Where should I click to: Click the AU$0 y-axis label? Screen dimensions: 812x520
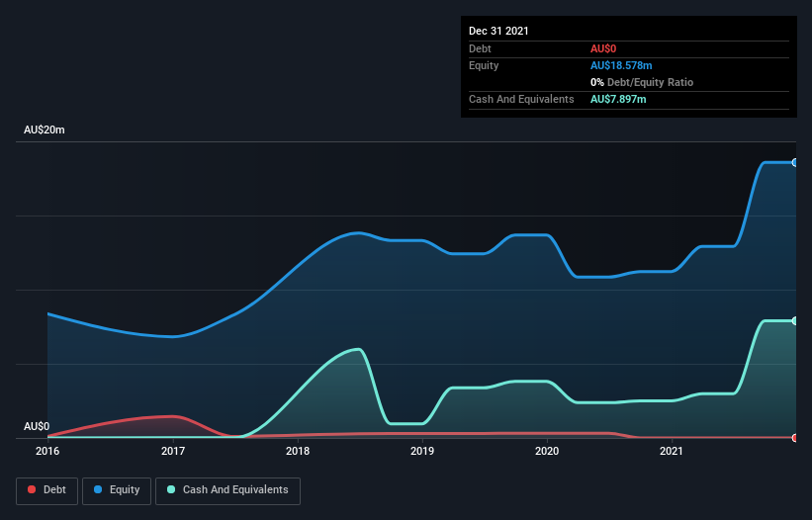[37, 426]
